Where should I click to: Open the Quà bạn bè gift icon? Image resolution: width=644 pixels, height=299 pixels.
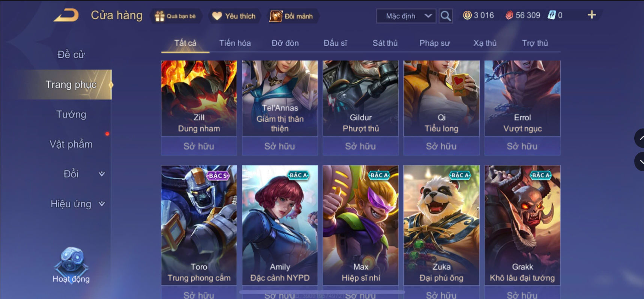pyautogui.click(x=160, y=16)
